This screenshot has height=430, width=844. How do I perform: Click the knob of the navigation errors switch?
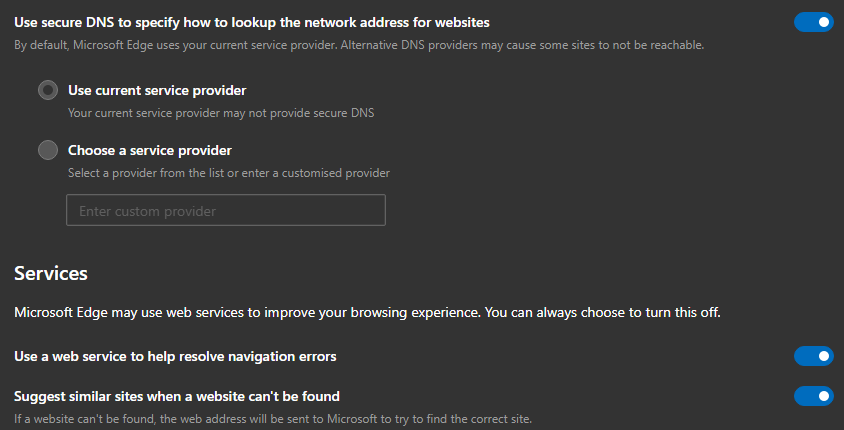pyautogui.click(x=823, y=356)
